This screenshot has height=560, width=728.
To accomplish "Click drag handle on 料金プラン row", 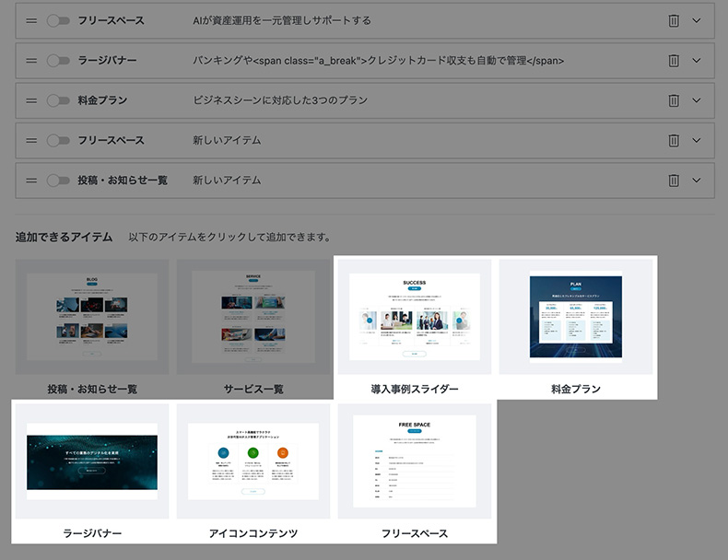I will [31, 100].
